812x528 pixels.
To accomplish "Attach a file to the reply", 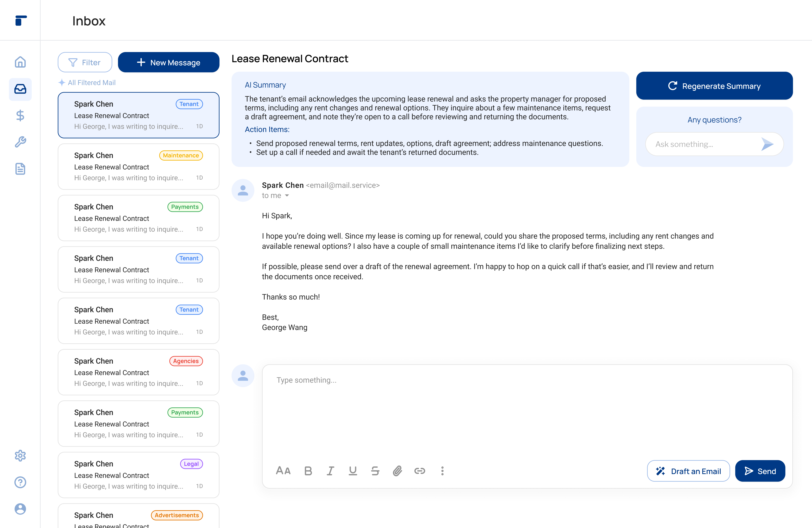I will 397,471.
